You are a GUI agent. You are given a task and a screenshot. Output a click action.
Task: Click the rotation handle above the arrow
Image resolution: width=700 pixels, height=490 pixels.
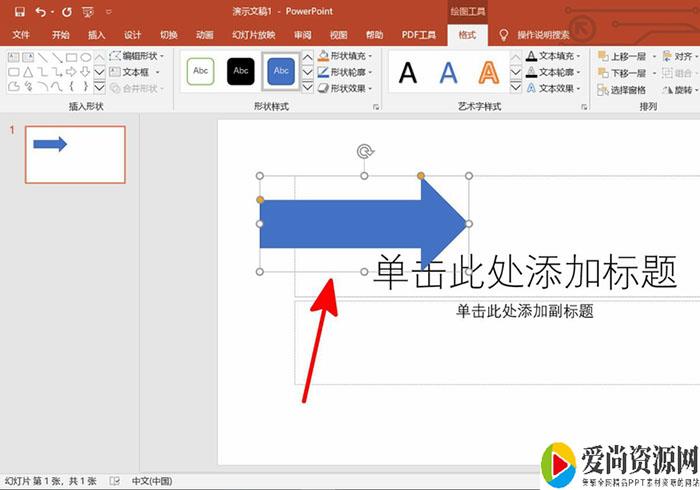pyautogui.click(x=365, y=152)
